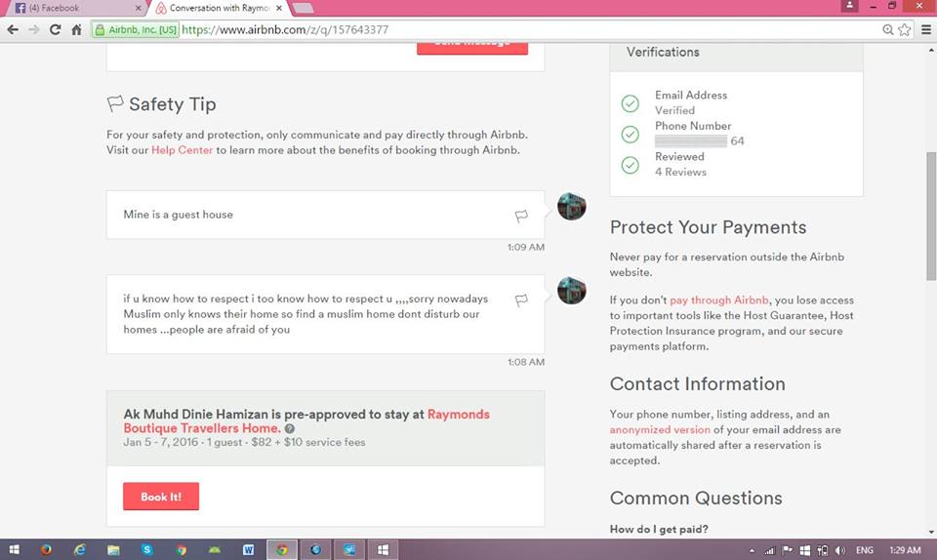Viewport: 937px width, 560px height.
Task: Open the Help Center link
Action: (x=182, y=150)
